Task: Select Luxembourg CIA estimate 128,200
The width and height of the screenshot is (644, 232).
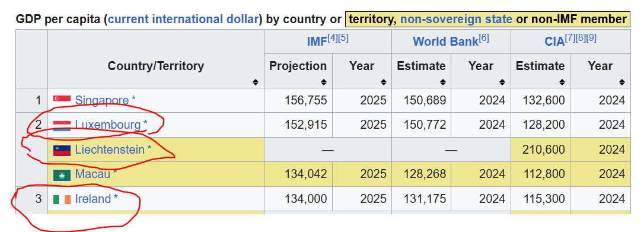Action: [544, 125]
